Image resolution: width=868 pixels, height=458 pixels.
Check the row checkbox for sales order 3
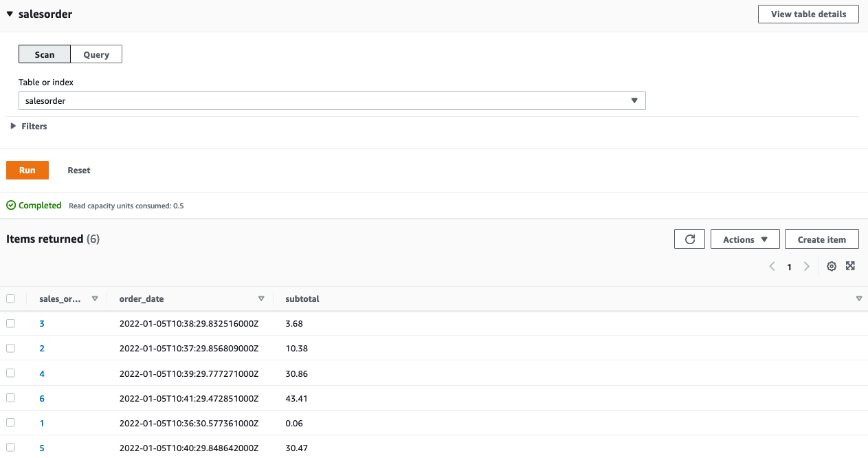10,323
